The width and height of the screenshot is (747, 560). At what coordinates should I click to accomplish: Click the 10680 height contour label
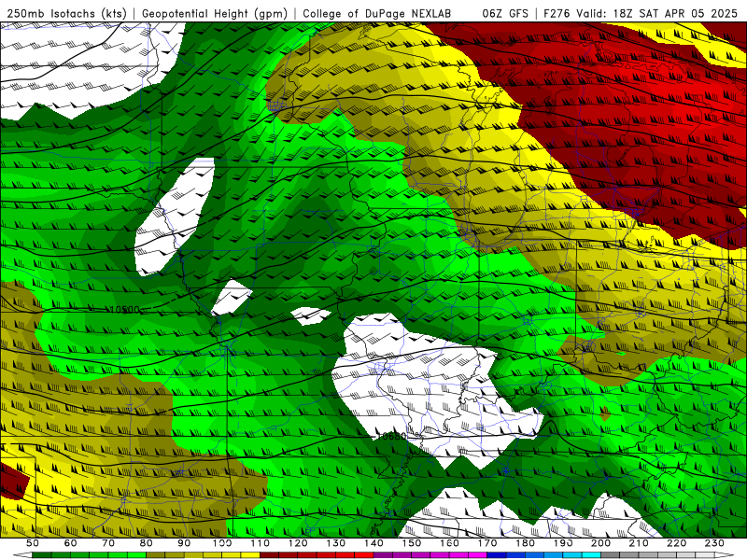[391, 436]
